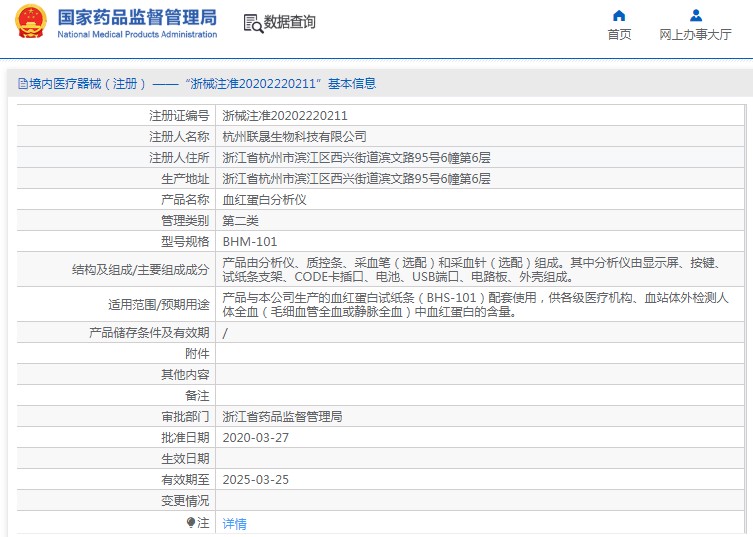The height and width of the screenshot is (537, 753).
Task: Select product name 血红蛋白分析仪
Action: point(265,200)
